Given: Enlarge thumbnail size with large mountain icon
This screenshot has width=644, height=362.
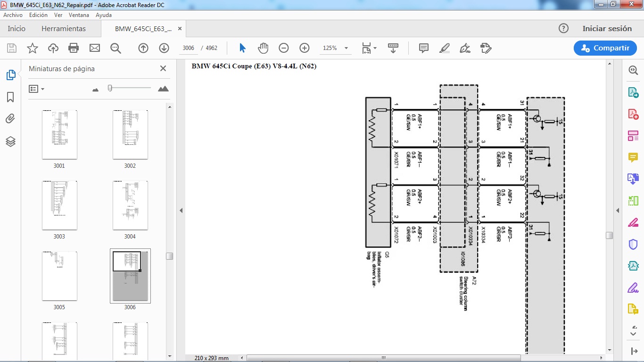Looking at the screenshot, I should click(163, 89).
